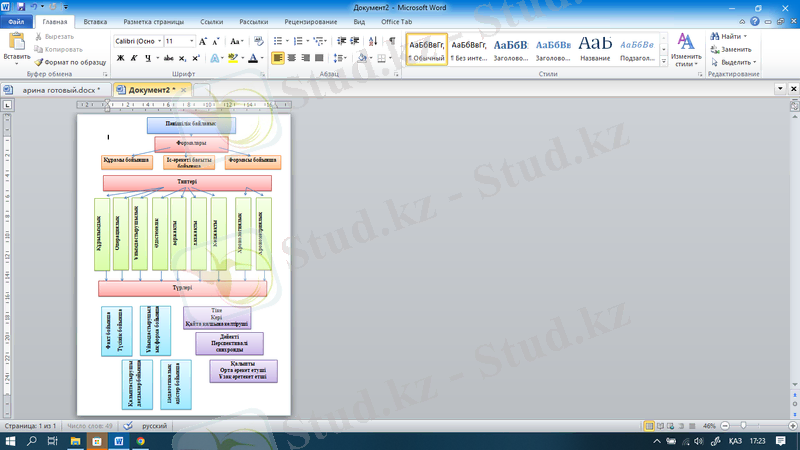Click the bulleted list icon

pyautogui.click(x=279, y=41)
